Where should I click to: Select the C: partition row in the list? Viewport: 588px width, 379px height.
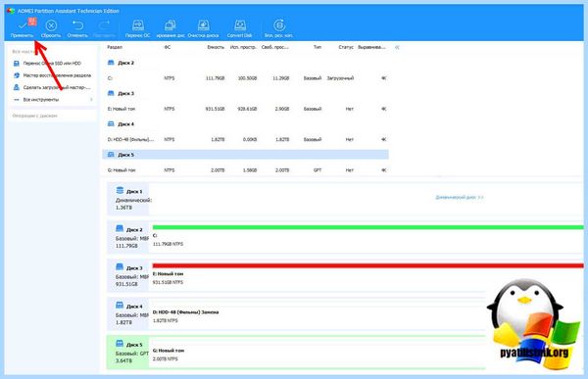tap(245, 78)
